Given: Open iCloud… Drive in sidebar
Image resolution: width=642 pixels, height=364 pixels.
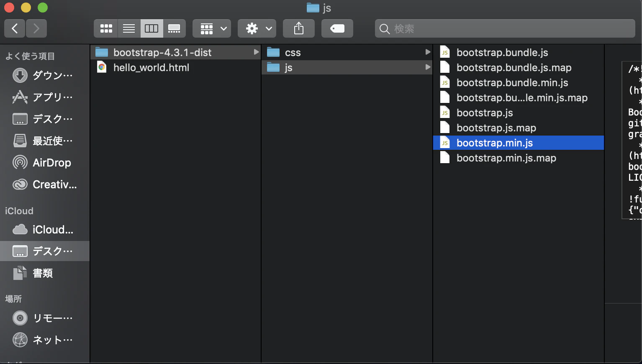Looking at the screenshot, I should tap(45, 229).
